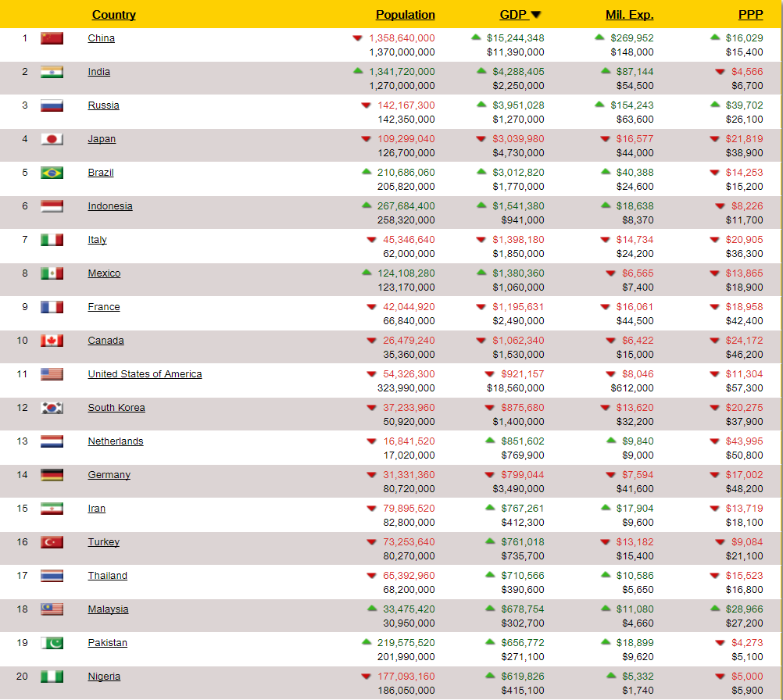
Task: Open the Brazil country link
Action: point(101,172)
